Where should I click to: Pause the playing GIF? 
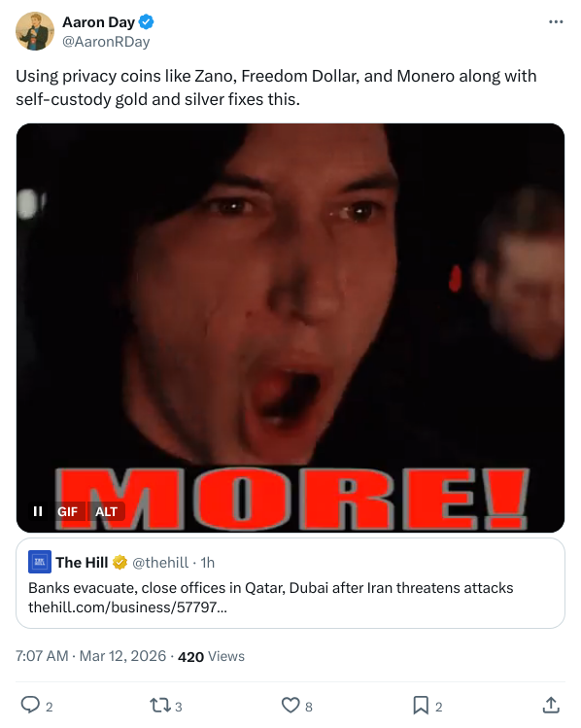pos(38,511)
